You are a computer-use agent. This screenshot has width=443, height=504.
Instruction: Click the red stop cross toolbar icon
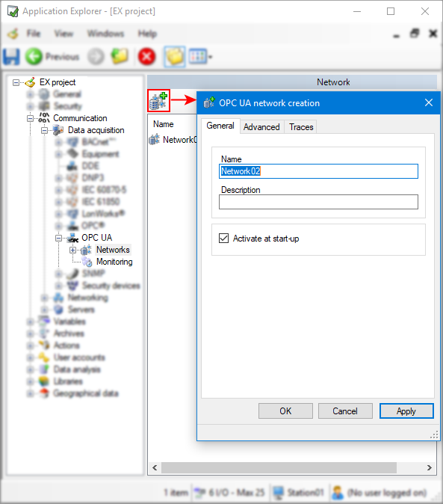(146, 57)
